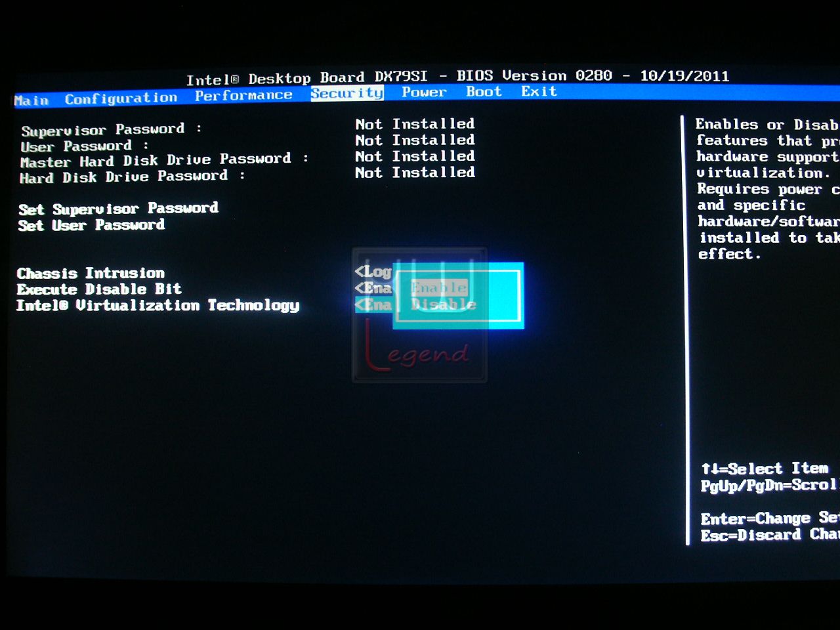
Task: Select Set User Password
Action: point(91,225)
